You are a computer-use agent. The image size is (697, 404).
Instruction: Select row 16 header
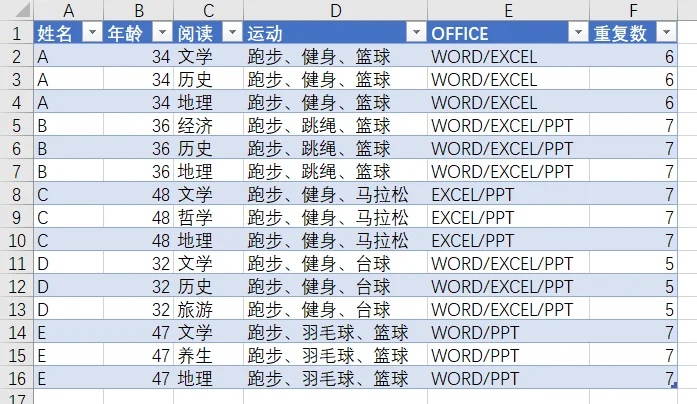pyautogui.click(x=16, y=378)
